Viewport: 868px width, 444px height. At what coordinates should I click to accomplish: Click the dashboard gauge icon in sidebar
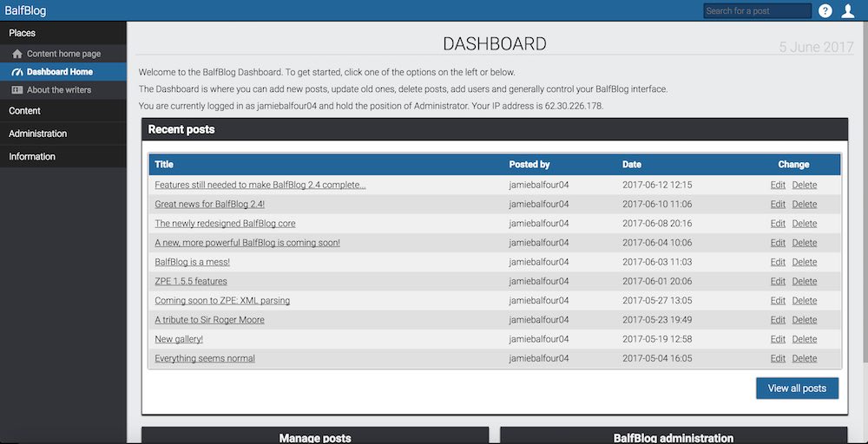[17, 72]
